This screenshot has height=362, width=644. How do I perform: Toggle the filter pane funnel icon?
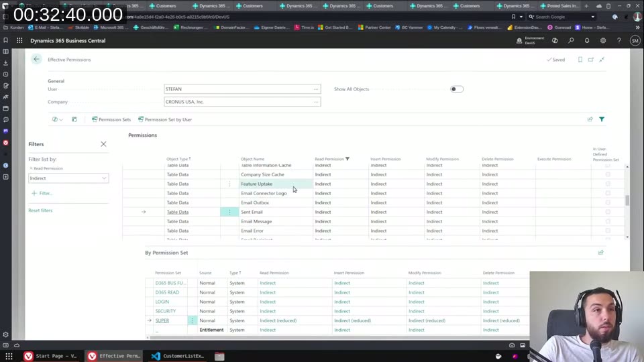[602, 119]
